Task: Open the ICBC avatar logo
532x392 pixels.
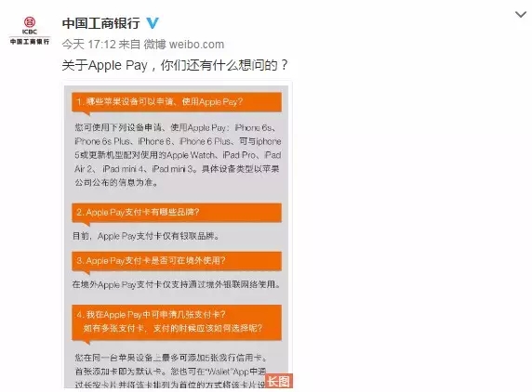Action: (30, 31)
